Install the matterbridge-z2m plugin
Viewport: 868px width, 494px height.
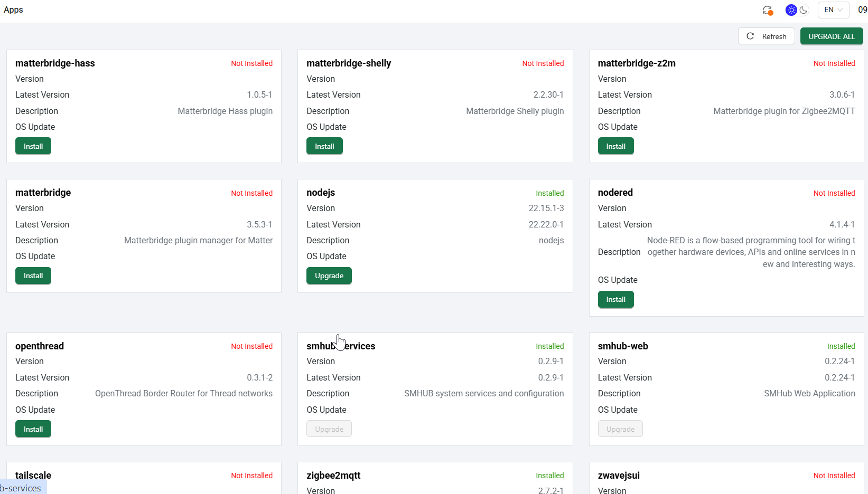[615, 146]
